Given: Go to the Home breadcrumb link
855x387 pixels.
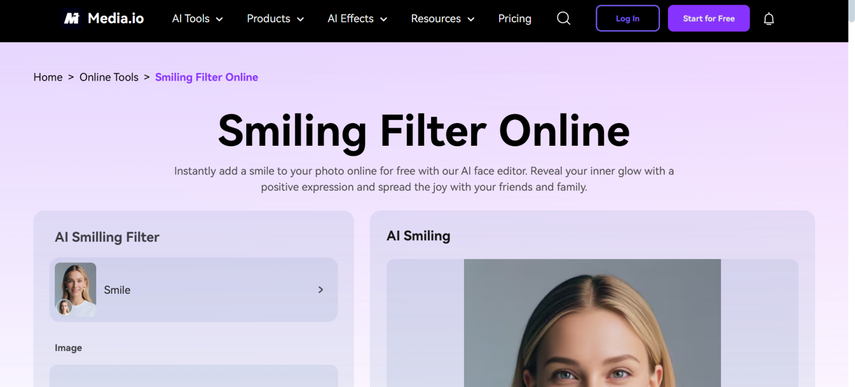Looking at the screenshot, I should [48, 77].
